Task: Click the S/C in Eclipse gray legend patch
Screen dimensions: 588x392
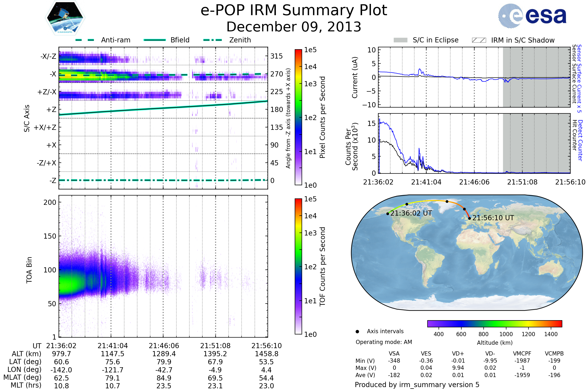Action: (400, 40)
